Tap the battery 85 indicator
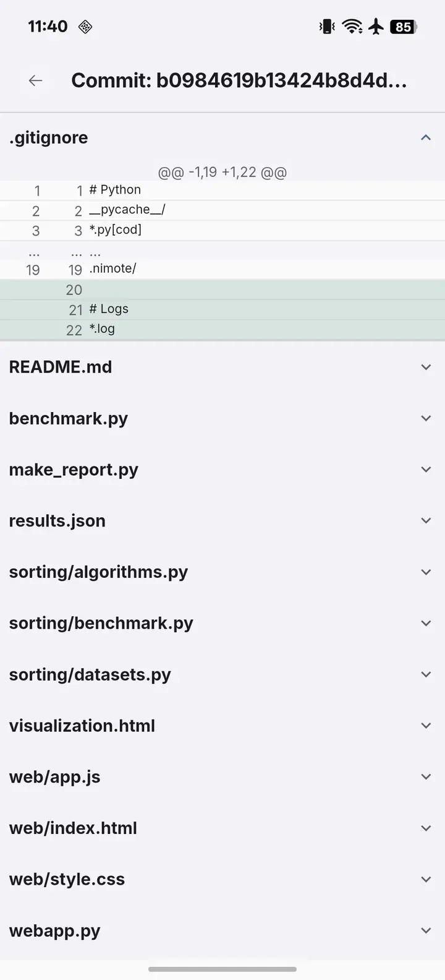The height and width of the screenshot is (980, 445). pyautogui.click(x=404, y=27)
